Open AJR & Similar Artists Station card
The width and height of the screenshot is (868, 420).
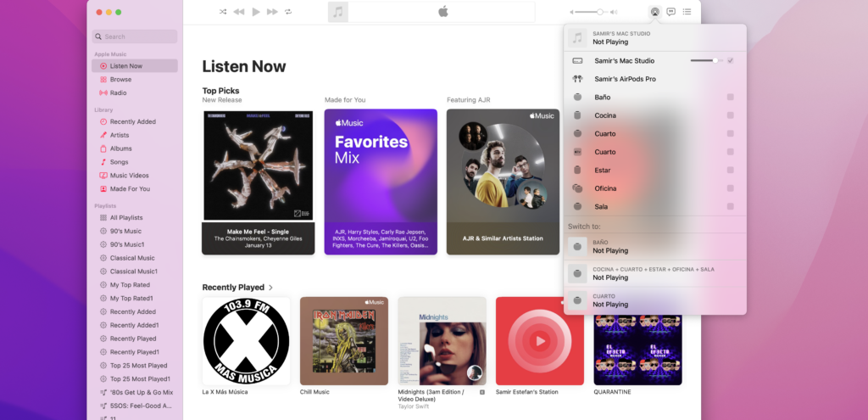tap(504, 182)
